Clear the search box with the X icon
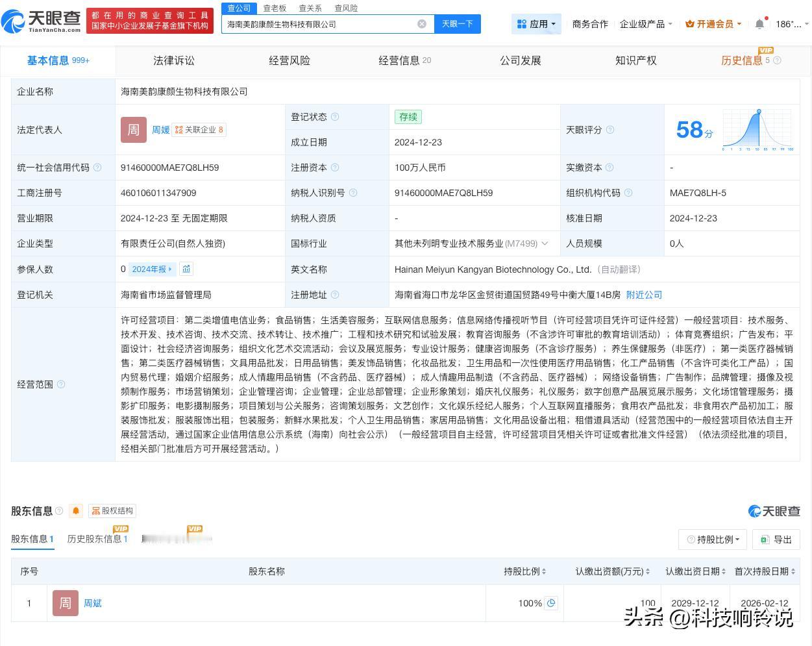The height and width of the screenshot is (646, 812). (422, 24)
